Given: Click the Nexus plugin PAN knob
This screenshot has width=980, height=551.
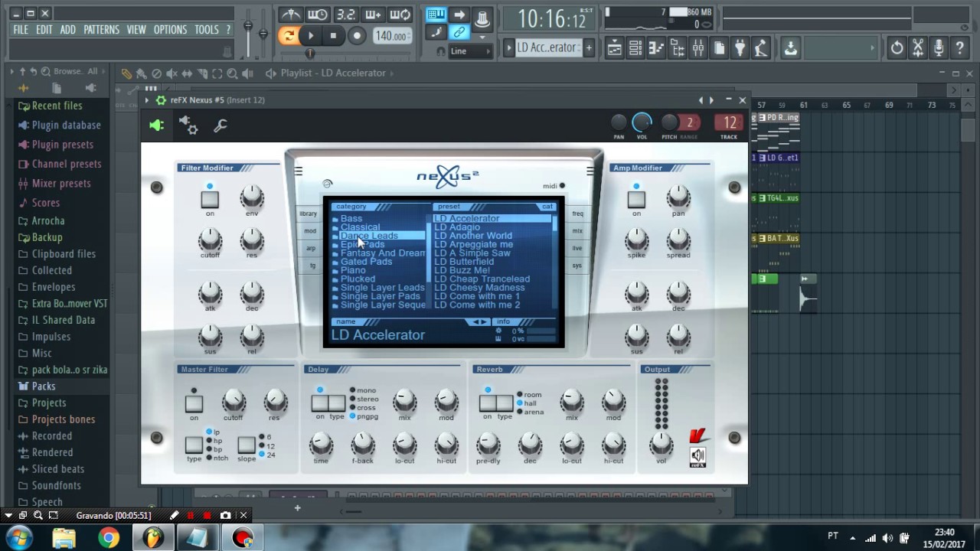Looking at the screenshot, I should click(x=619, y=122).
